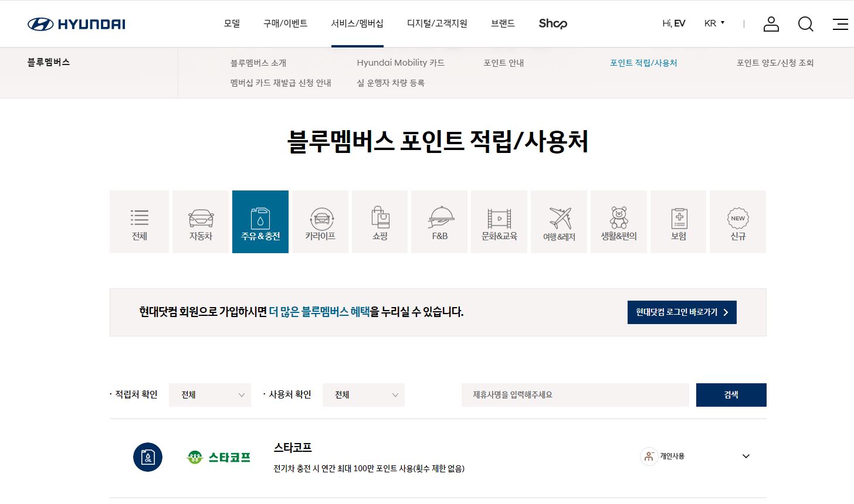Go to 포인트 적립/사용처
This screenshot has height=504, width=854.
pos(643,63)
